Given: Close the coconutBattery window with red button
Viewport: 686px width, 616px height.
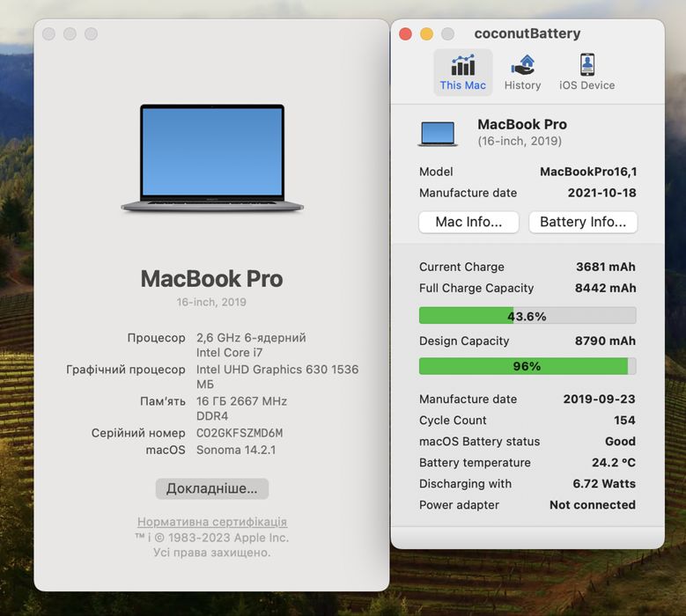Looking at the screenshot, I should click(405, 33).
